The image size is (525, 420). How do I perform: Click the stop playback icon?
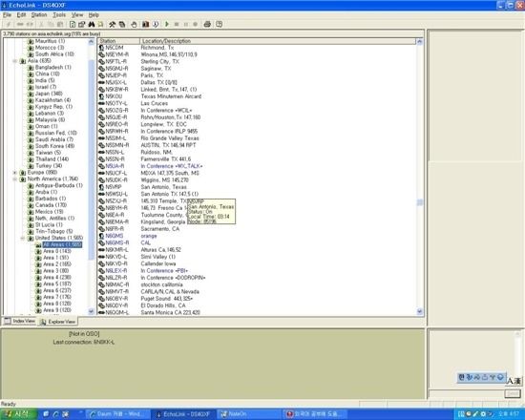177,24
